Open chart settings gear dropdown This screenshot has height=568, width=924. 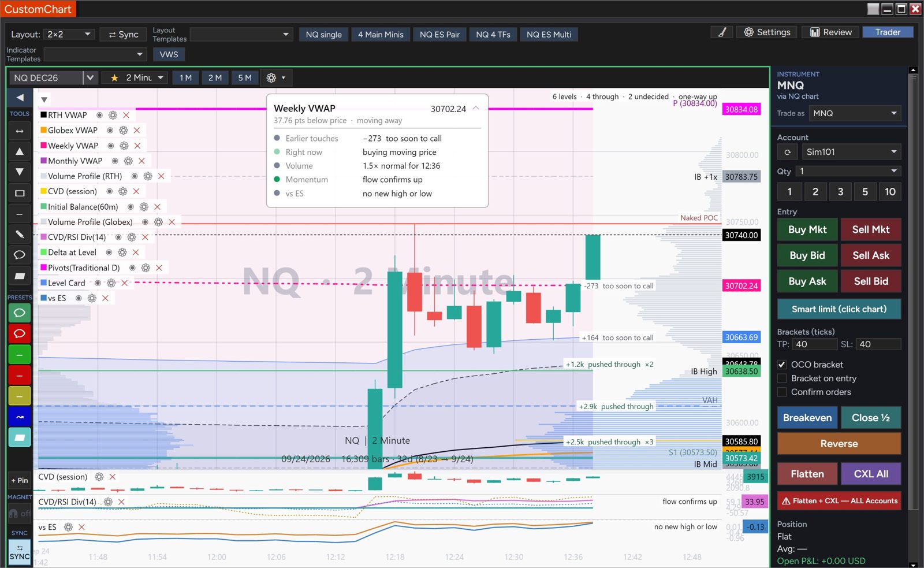(275, 77)
